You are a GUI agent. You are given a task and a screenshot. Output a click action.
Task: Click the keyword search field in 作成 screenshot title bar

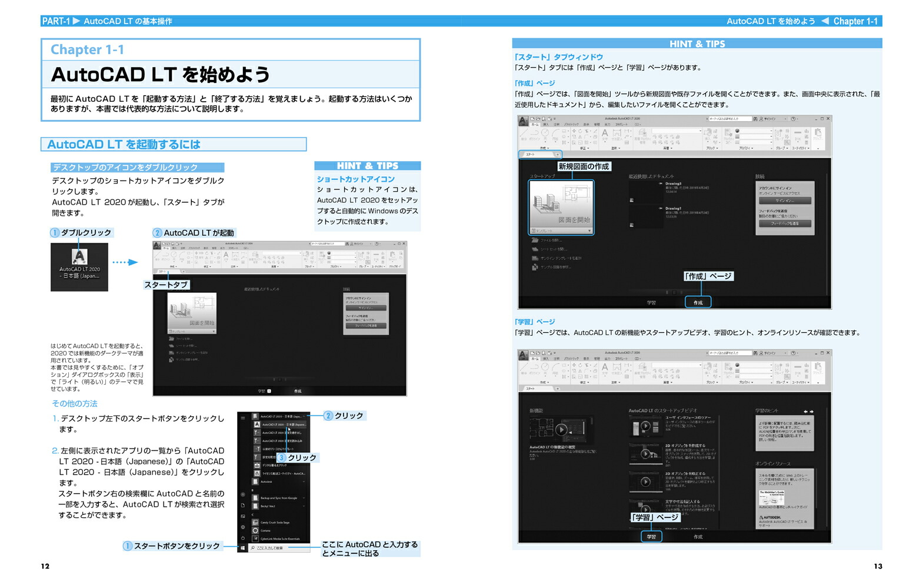tap(730, 119)
